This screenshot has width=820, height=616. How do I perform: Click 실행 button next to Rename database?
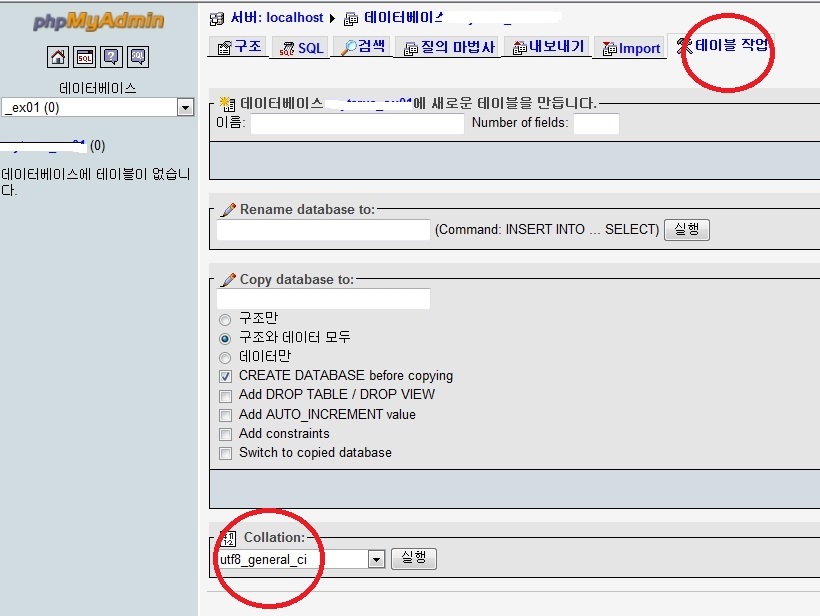click(x=687, y=229)
